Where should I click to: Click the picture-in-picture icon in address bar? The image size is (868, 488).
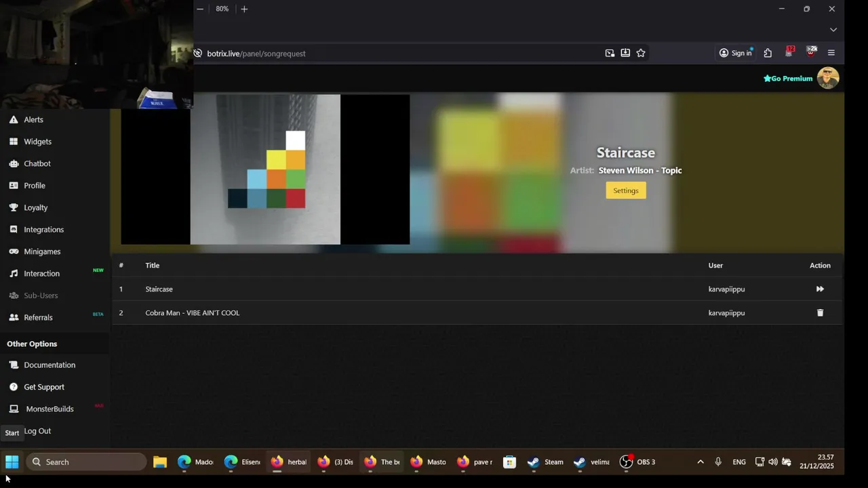click(x=610, y=53)
